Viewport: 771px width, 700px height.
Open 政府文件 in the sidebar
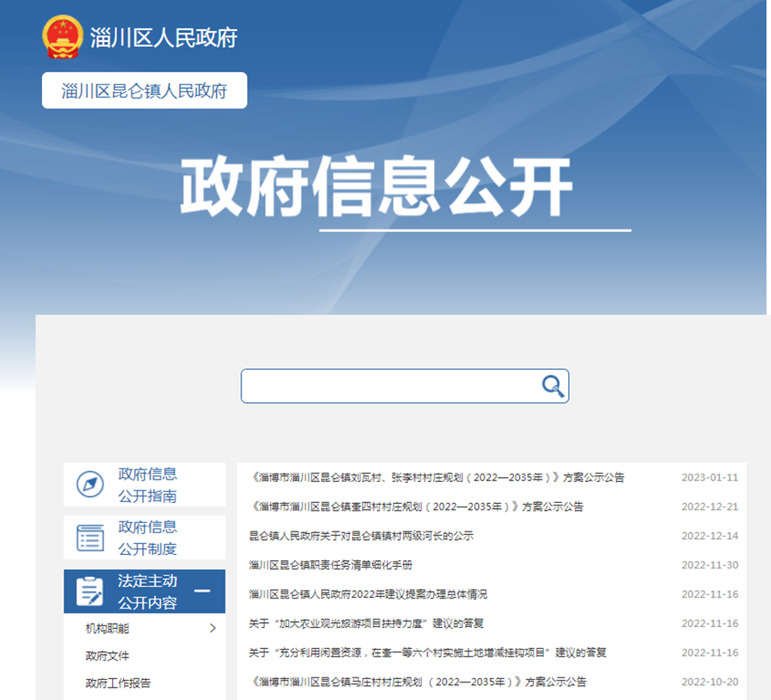coord(107,656)
